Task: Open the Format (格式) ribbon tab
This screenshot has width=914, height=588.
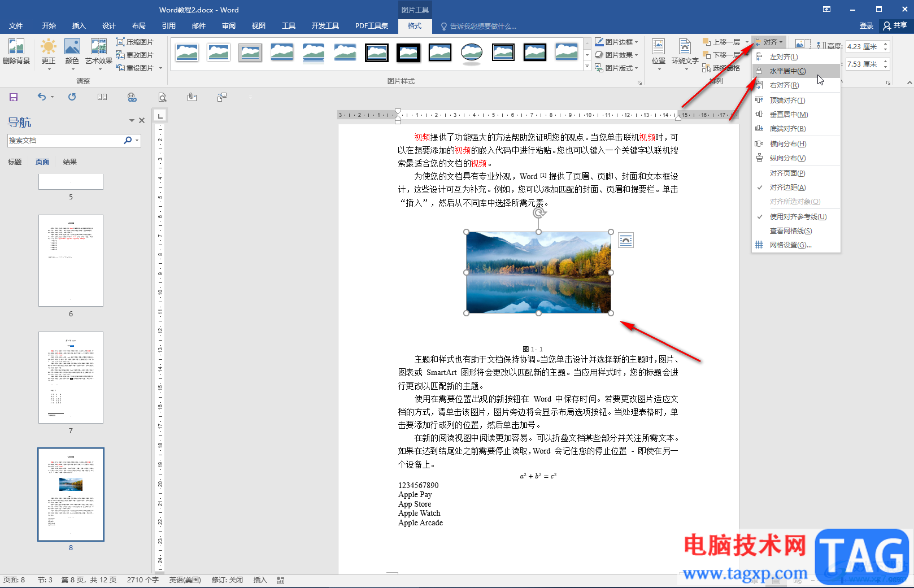Action: tap(415, 26)
